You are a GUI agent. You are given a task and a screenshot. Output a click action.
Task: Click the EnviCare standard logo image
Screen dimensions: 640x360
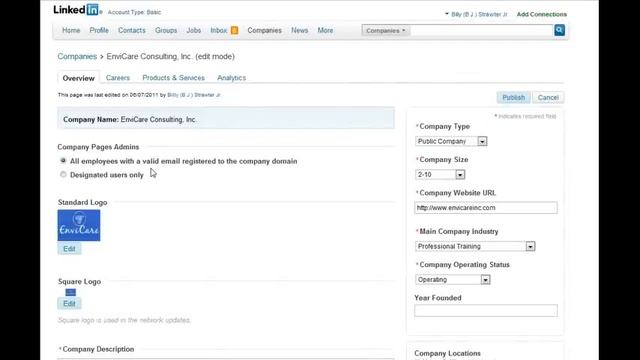[x=79, y=225]
